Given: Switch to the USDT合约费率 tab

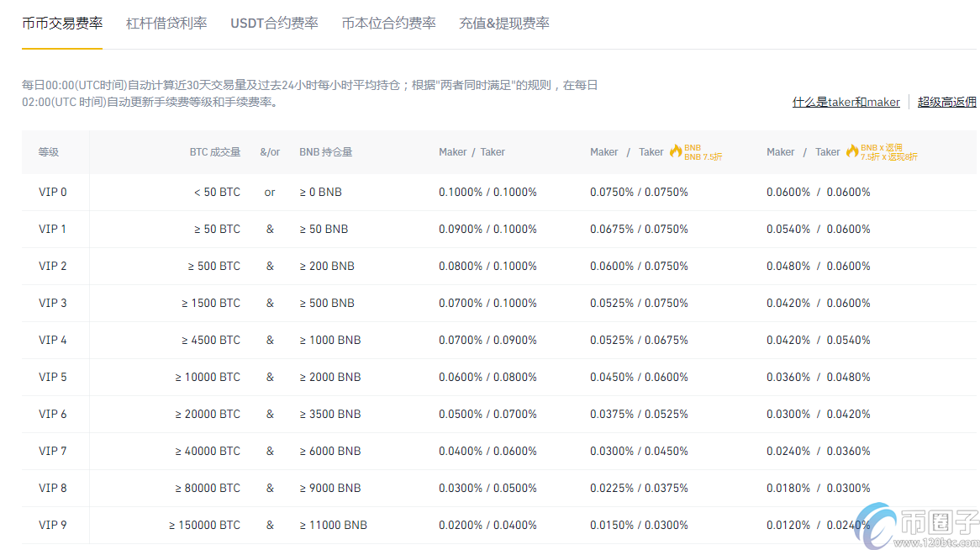Looking at the screenshot, I should pos(276,24).
